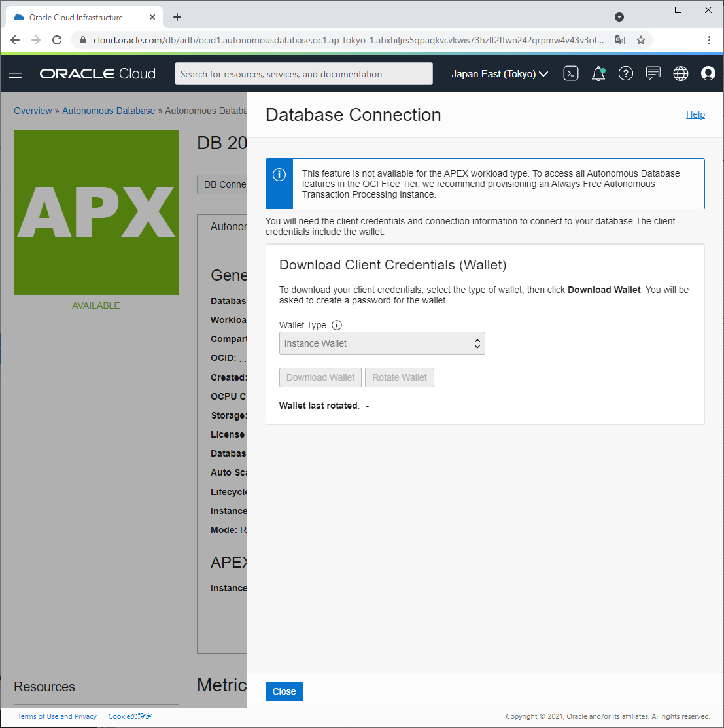Go to Autonomous Database breadcrumb link

pyautogui.click(x=109, y=111)
